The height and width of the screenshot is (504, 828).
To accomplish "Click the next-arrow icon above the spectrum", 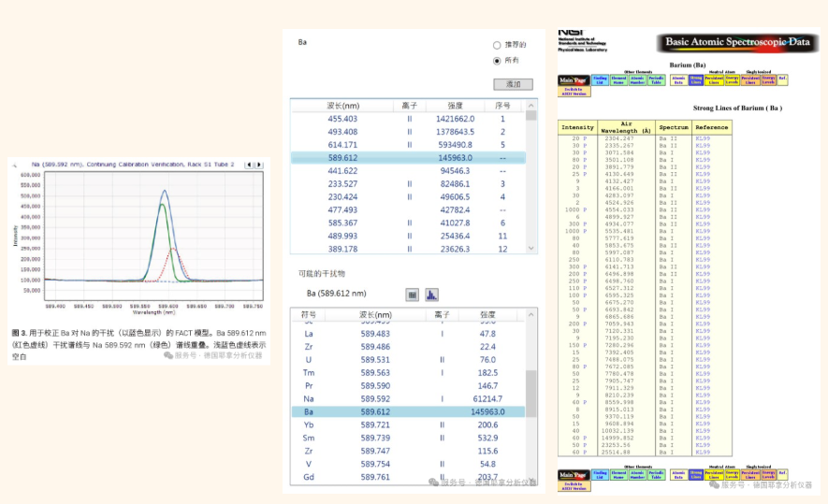I will click(257, 165).
